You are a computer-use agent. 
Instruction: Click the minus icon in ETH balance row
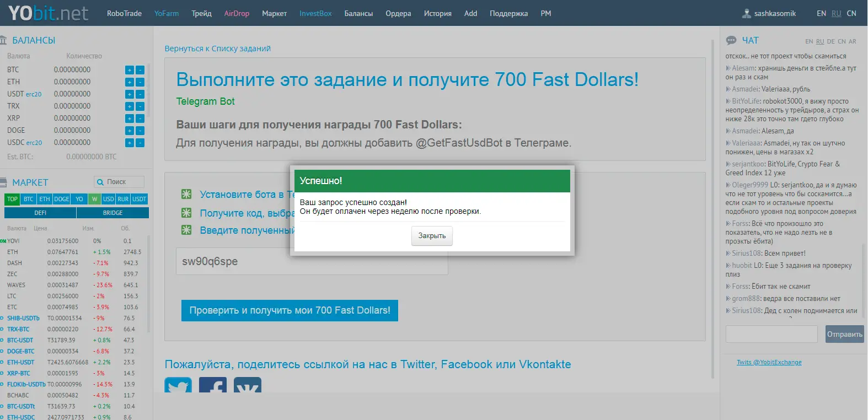pos(140,82)
